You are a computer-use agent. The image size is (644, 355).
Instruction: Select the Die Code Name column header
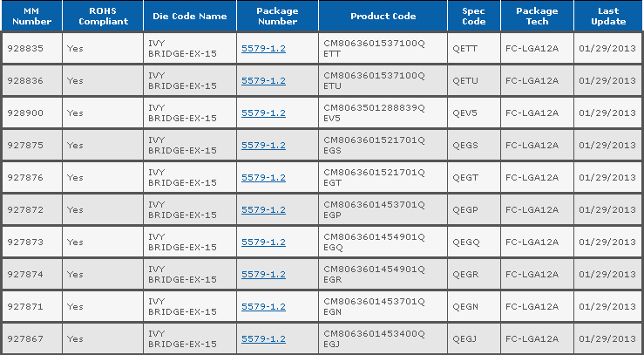188,16
